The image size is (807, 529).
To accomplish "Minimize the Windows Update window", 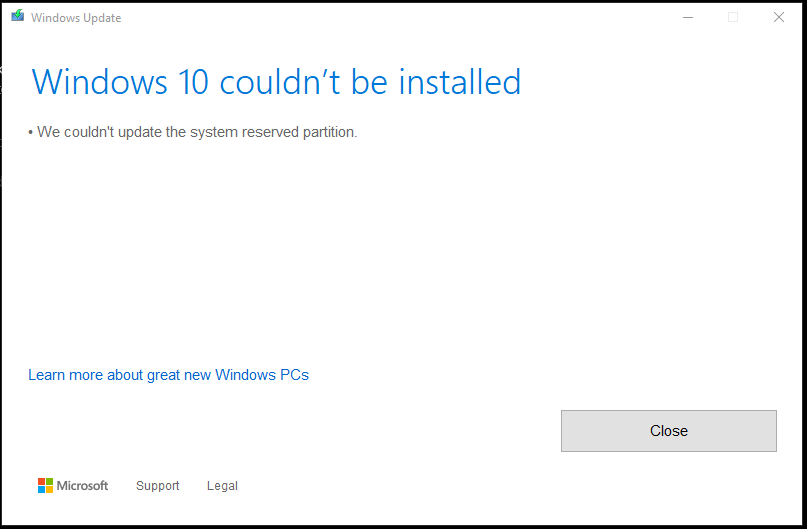I will point(687,17).
